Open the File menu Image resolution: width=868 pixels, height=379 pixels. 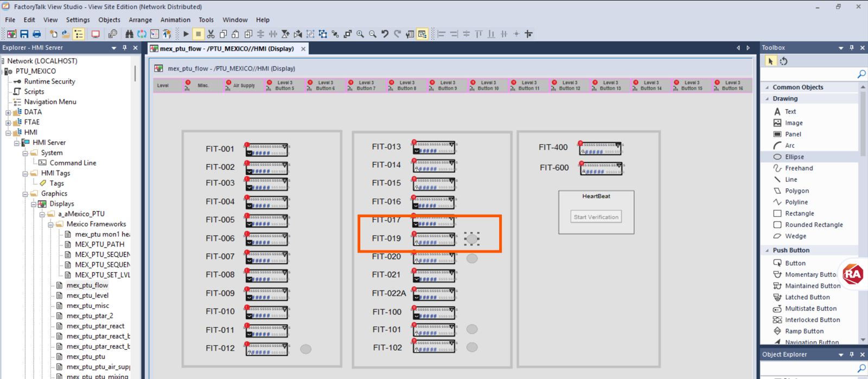pos(10,20)
